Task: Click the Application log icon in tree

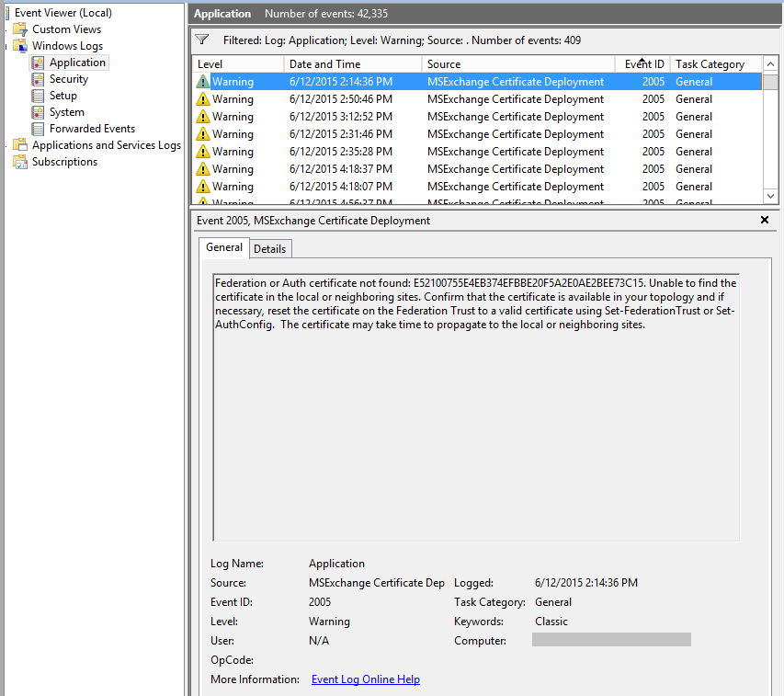Action: coord(38,63)
